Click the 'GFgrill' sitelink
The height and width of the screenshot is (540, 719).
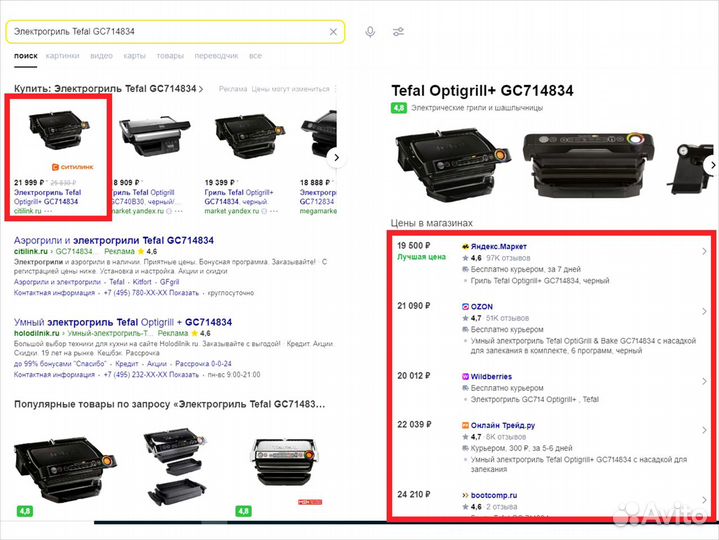coord(169,282)
